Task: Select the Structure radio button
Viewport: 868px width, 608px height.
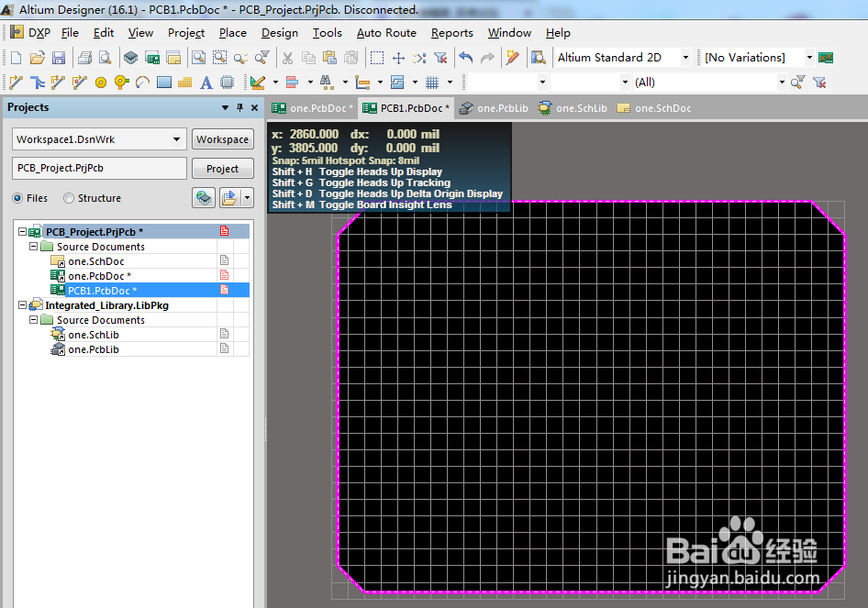Action: pyautogui.click(x=69, y=198)
